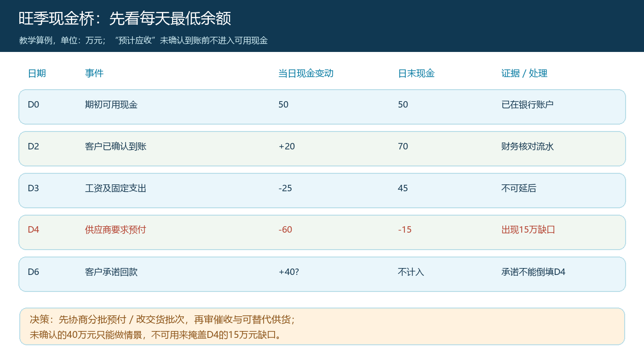
Task: Click the +40? value in the D6 row
Action: point(289,272)
